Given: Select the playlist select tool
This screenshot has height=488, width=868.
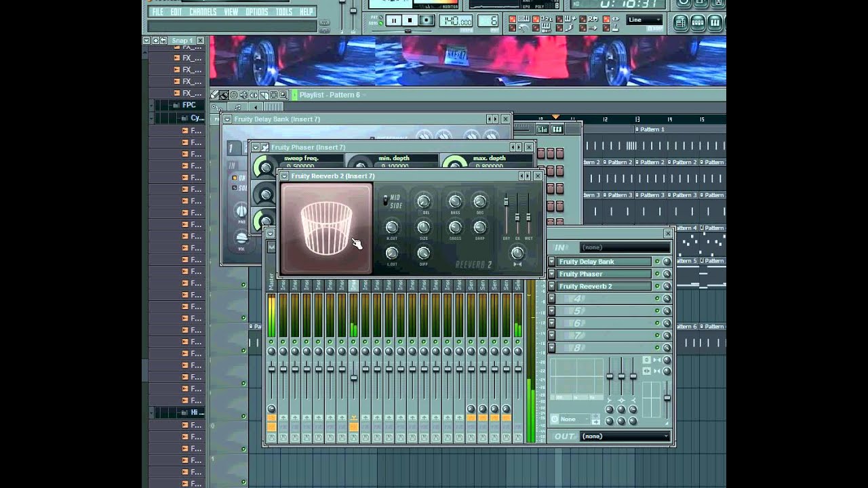Looking at the screenshot, I should point(273,95).
